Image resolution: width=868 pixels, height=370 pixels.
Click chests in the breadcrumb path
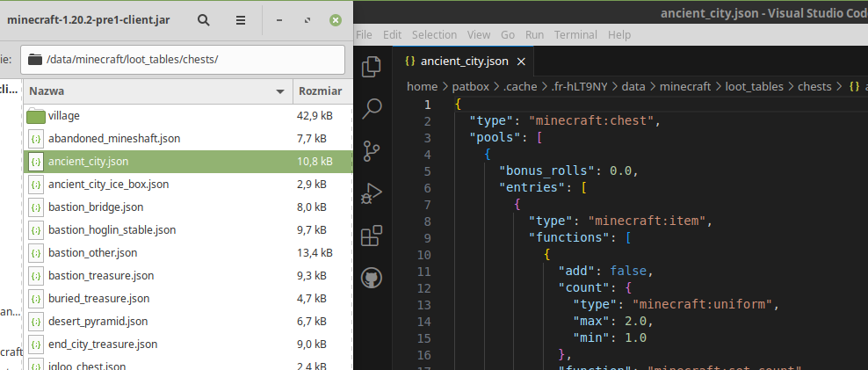coord(814,86)
